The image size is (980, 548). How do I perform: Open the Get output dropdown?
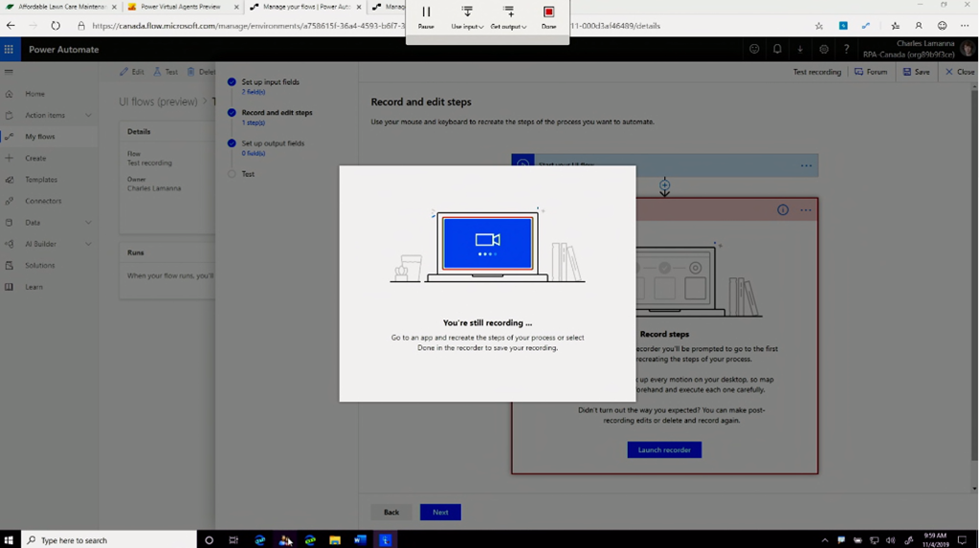pos(508,16)
